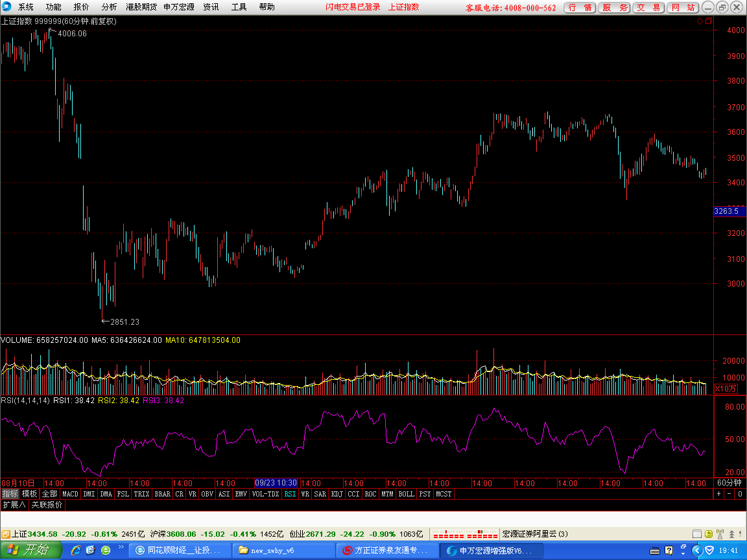Screen dimensions: 747x560
Task: Switch indicator to TRIX
Action: coord(141,494)
